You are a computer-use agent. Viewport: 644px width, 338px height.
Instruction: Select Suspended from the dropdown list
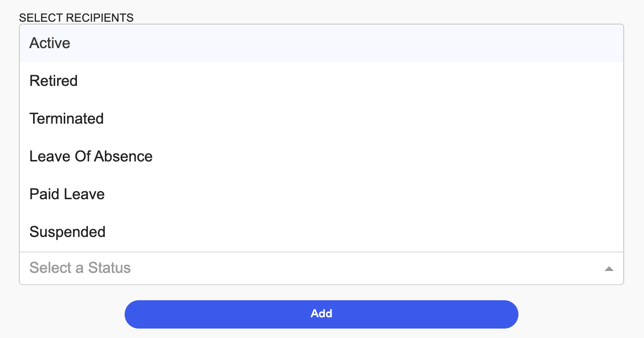68,232
